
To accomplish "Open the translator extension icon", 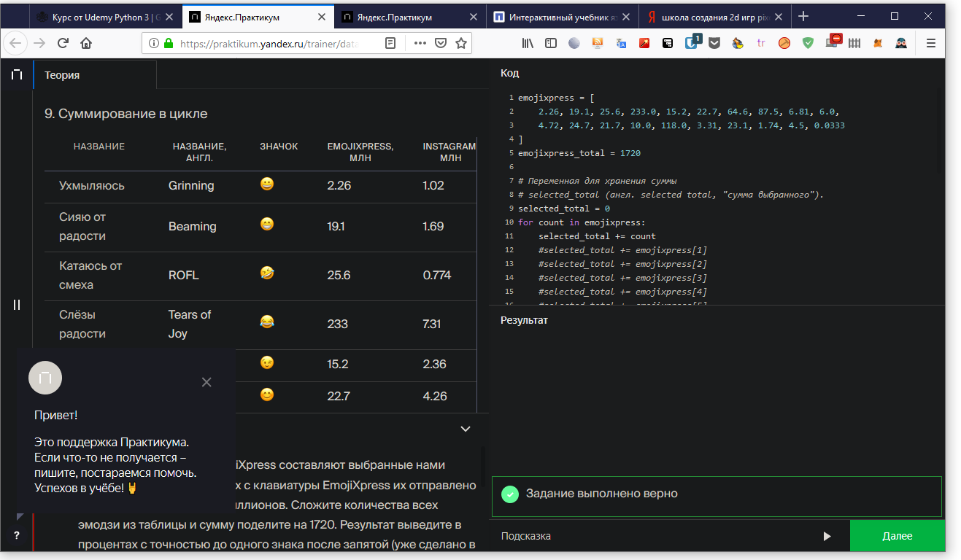I will (621, 43).
